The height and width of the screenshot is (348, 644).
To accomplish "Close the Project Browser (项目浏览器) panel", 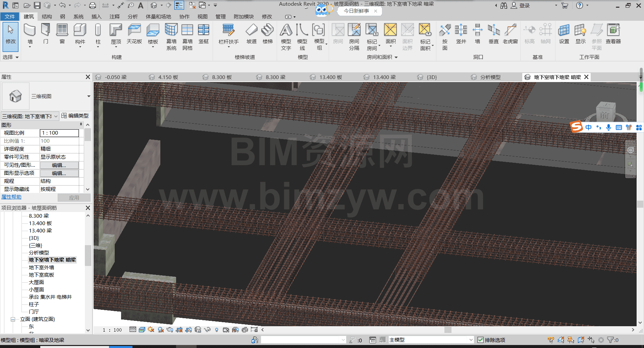I will pyautogui.click(x=88, y=208).
